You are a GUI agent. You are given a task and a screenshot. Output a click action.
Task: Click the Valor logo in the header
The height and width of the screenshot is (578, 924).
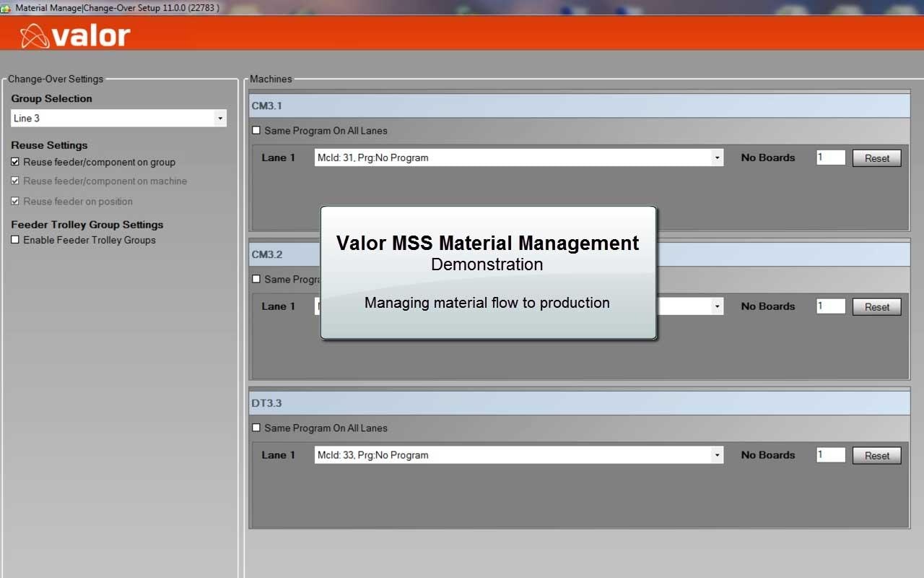coord(75,35)
